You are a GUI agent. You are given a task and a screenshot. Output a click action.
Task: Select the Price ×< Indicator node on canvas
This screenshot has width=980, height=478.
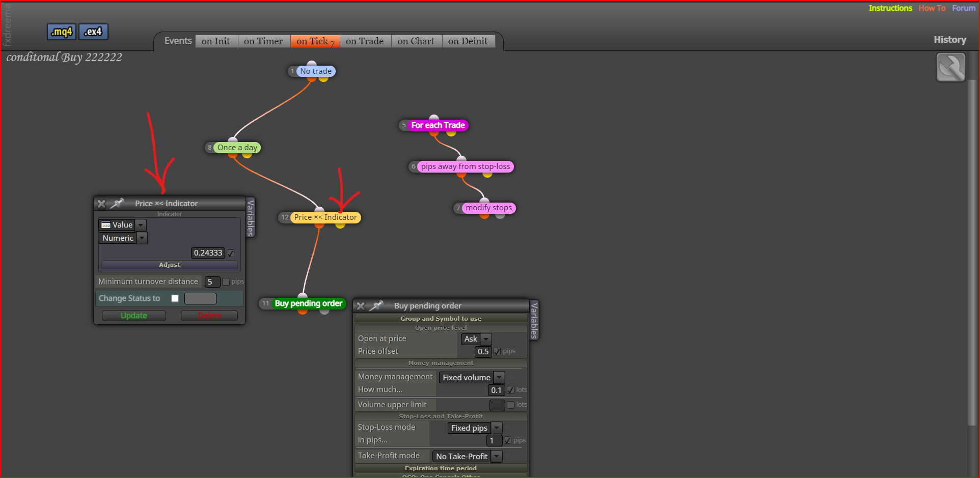pyautogui.click(x=325, y=217)
